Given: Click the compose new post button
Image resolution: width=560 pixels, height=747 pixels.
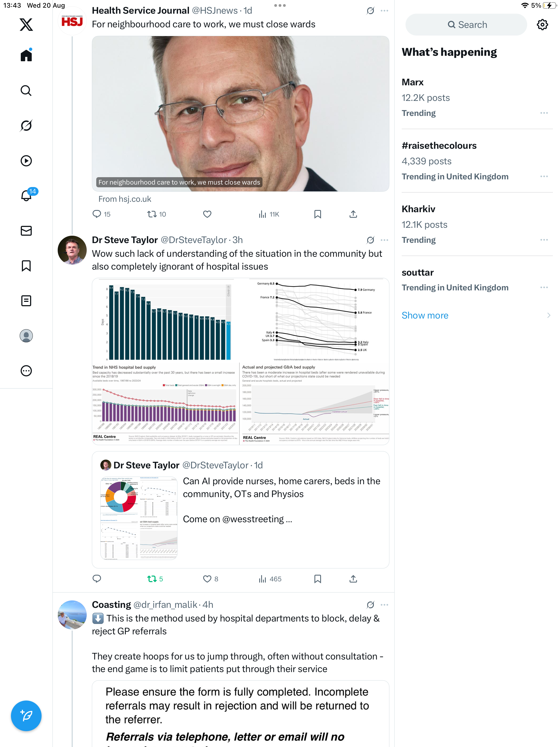Looking at the screenshot, I should pos(26,715).
